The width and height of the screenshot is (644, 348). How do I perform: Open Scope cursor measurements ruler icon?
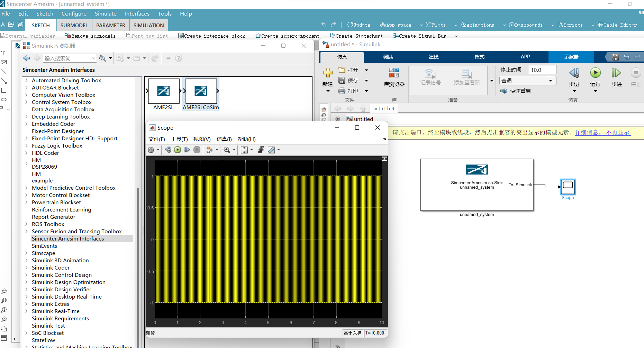point(271,150)
